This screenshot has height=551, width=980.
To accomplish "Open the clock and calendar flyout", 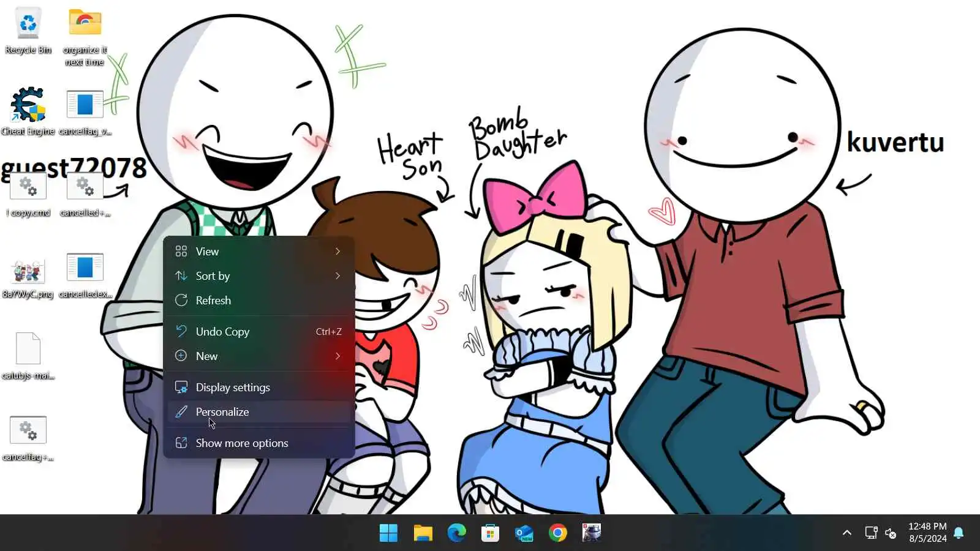I will point(927,533).
